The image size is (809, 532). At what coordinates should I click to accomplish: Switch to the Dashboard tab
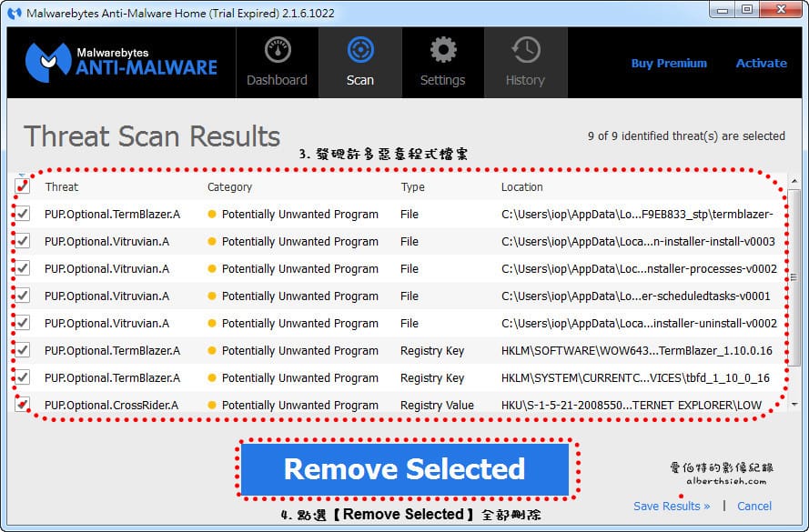click(277, 63)
